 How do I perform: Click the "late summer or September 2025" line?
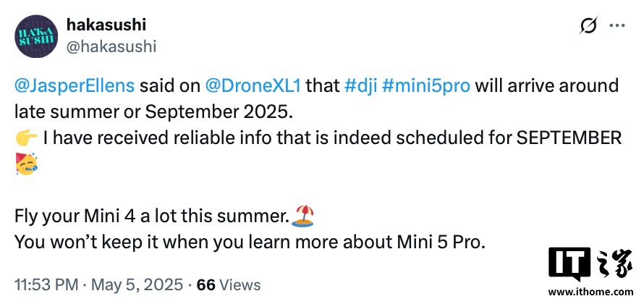click(153, 113)
